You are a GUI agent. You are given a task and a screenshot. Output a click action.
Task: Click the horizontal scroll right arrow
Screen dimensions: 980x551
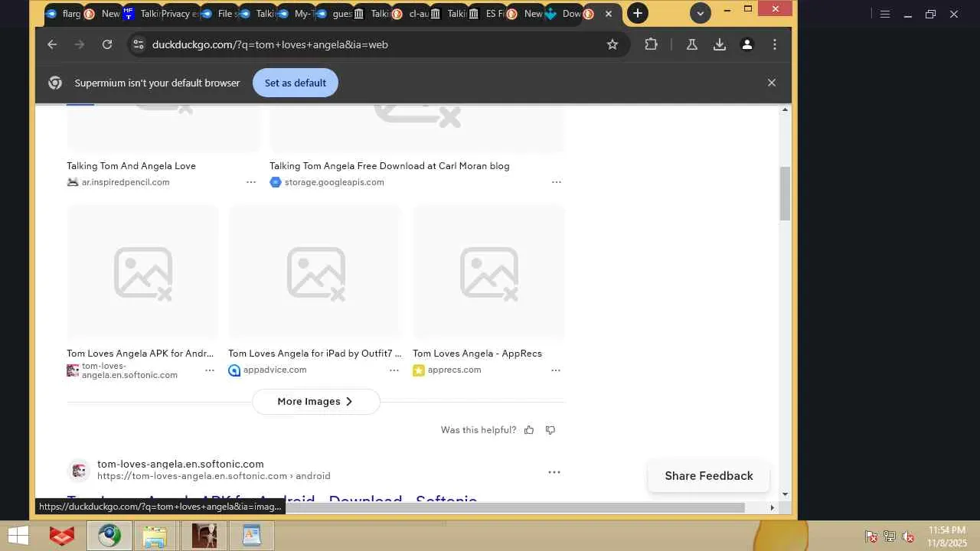772,507
